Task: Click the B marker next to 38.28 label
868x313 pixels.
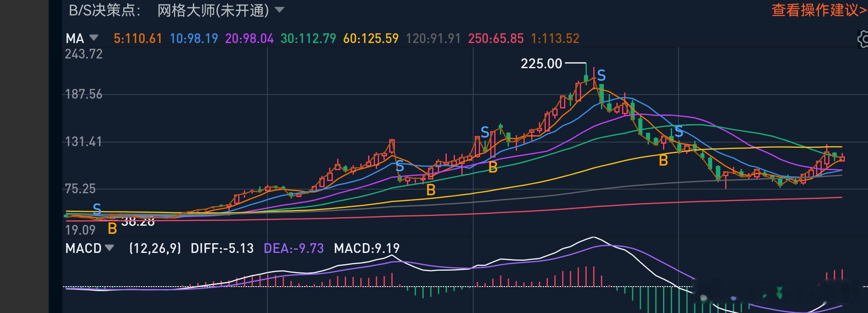Action: point(112,229)
